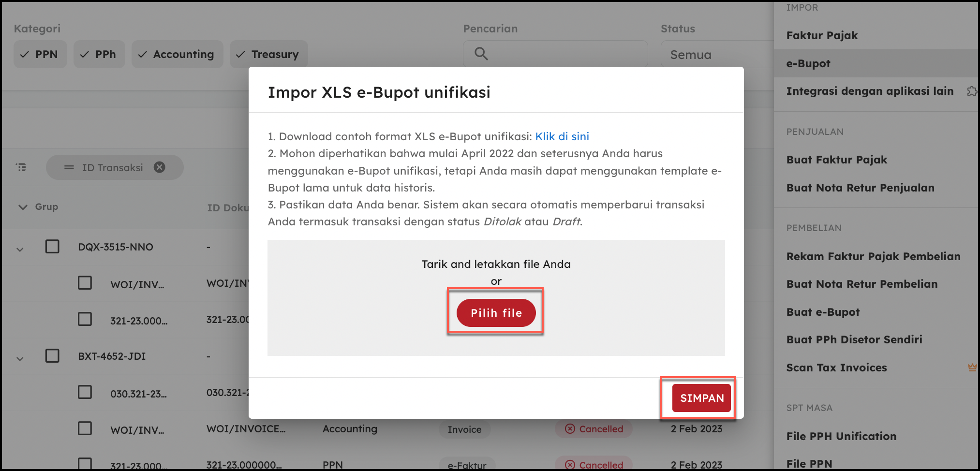Viewport: 980px width, 471px height.
Task: Click the Pilih file button
Action: (x=496, y=313)
